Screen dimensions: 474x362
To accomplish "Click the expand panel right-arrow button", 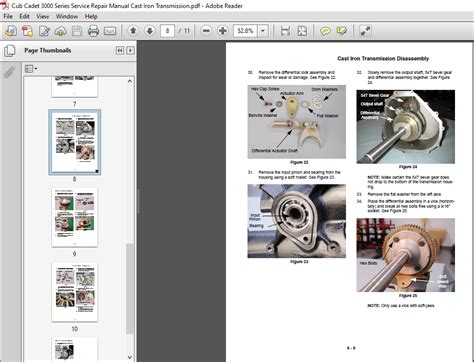I will tap(130, 50).
